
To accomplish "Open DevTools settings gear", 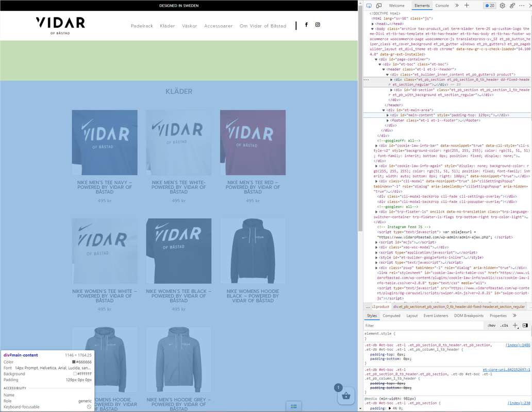I will click(503, 6).
